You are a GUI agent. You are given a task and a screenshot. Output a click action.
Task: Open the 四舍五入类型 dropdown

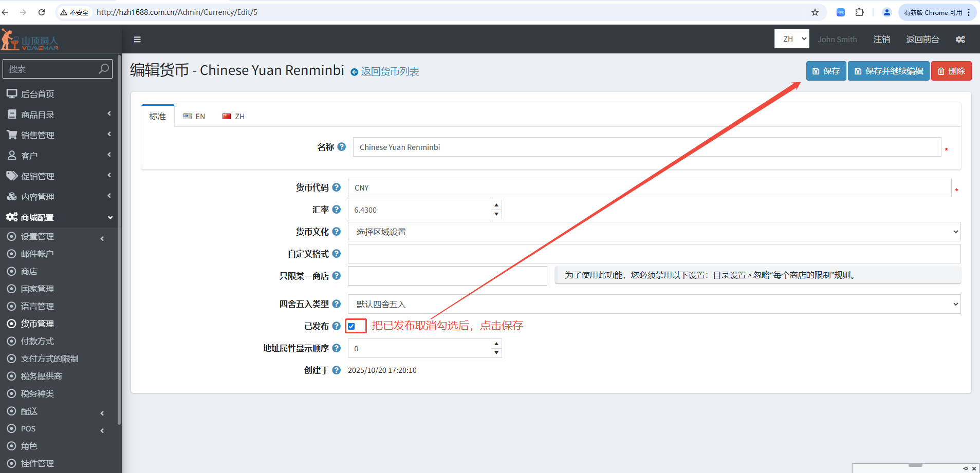[654, 304]
